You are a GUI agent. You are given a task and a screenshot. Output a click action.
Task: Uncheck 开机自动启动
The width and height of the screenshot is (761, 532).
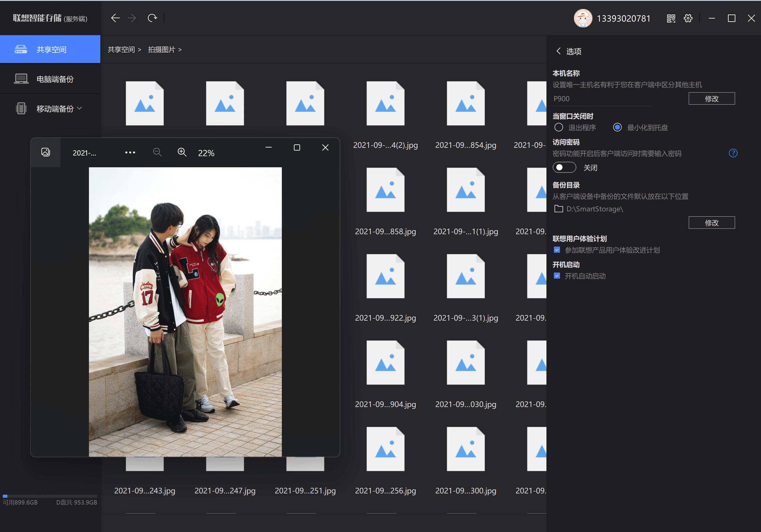point(557,276)
